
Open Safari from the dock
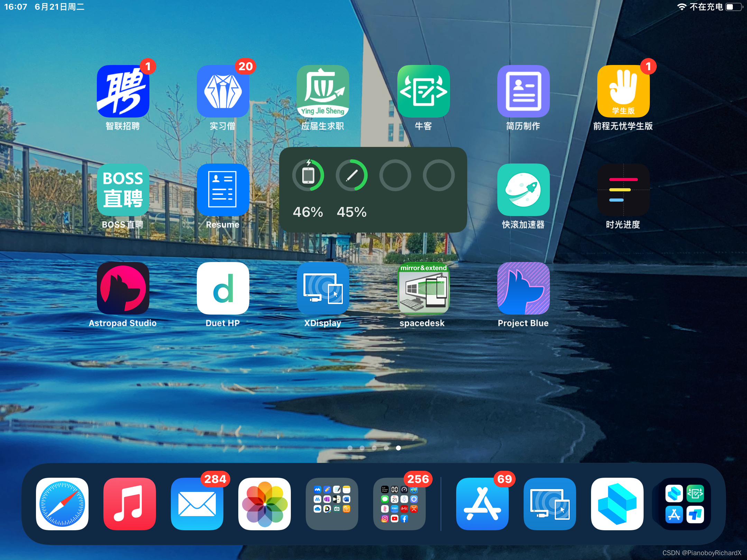click(x=62, y=504)
